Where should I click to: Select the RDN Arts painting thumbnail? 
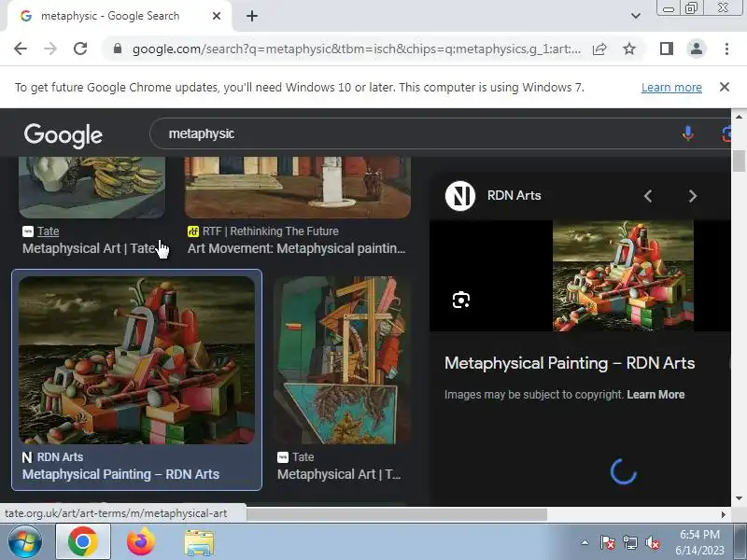point(136,360)
